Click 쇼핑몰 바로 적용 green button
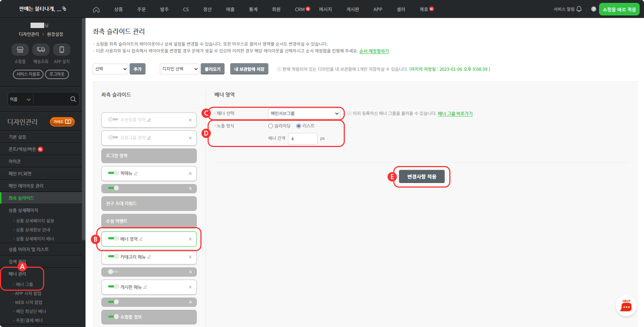644x327 pixels. pos(619,9)
